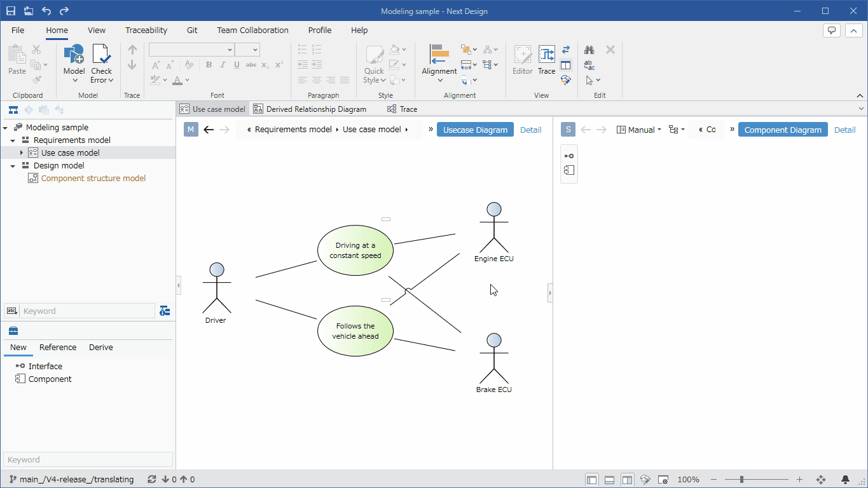Viewport: 868px width, 488px height.
Task: Click the Trace view button in ribbon
Action: [547, 60]
